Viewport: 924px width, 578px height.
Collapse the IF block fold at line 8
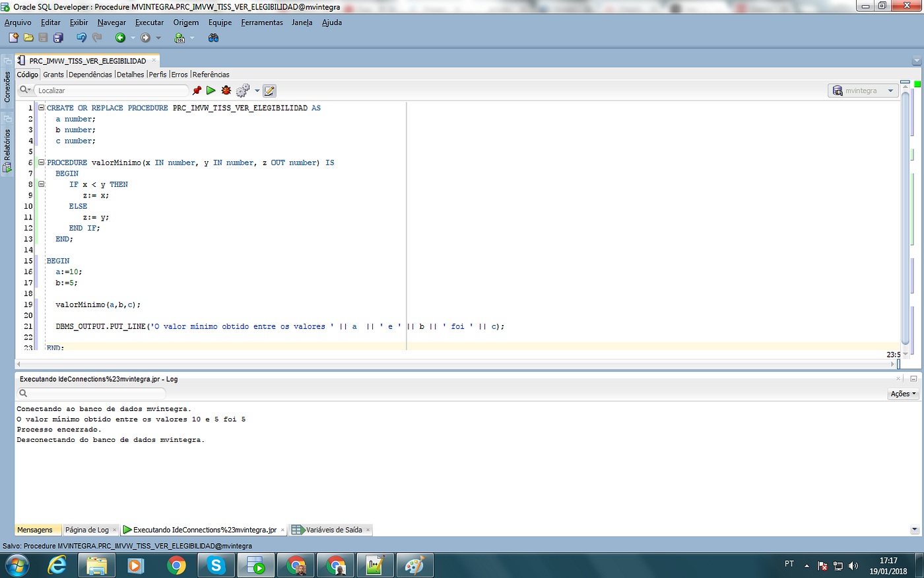(x=40, y=184)
